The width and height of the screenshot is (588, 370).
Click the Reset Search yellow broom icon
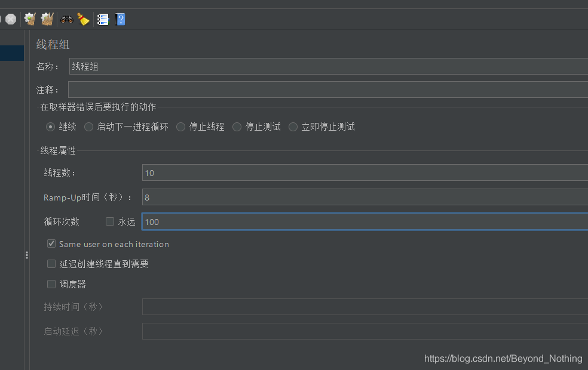83,19
